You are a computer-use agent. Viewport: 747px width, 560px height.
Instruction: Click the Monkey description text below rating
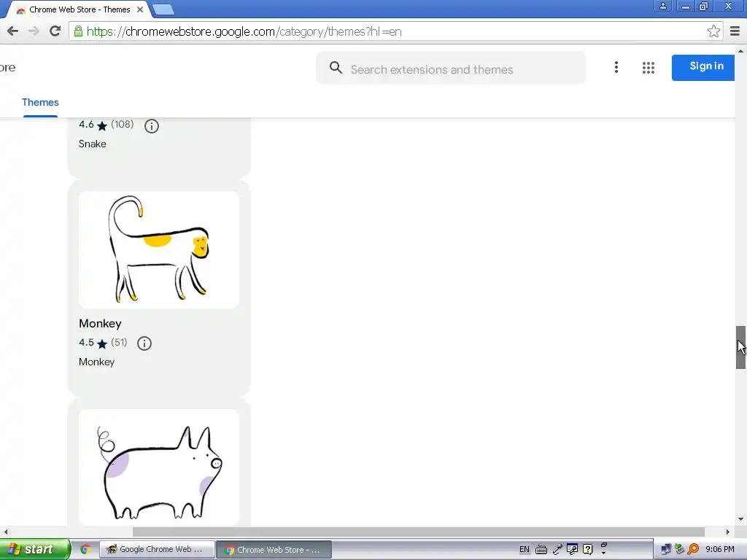coord(97,362)
